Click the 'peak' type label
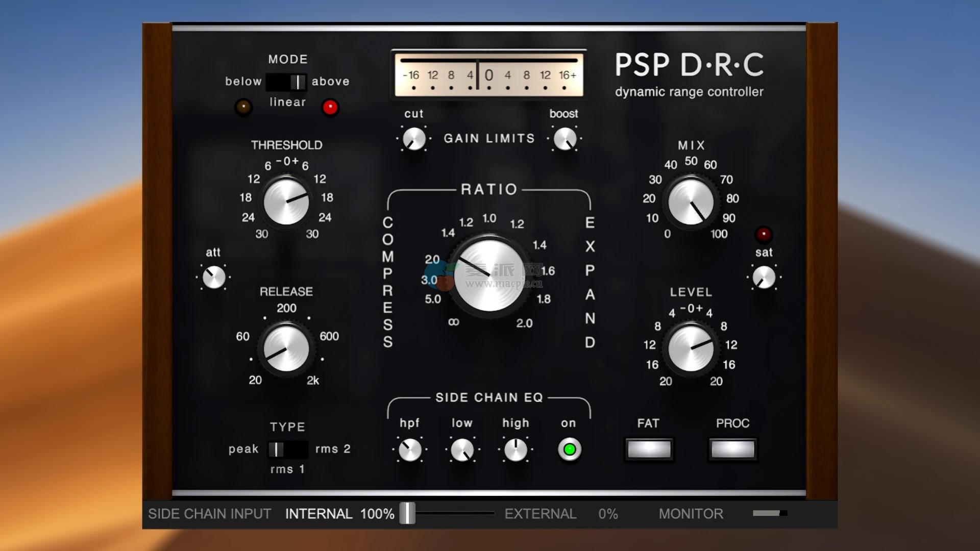 point(243,449)
